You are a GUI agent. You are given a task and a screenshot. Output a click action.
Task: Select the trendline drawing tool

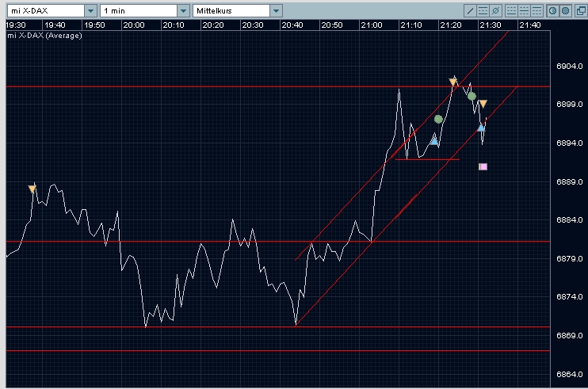click(x=470, y=10)
